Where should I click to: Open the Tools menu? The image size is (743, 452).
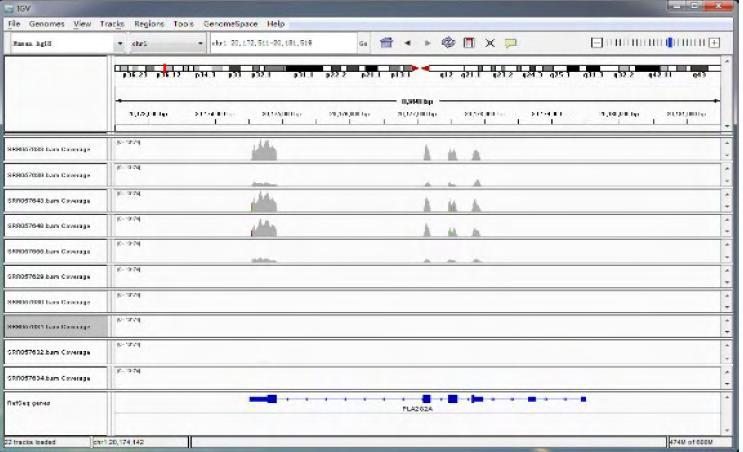(183, 24)
